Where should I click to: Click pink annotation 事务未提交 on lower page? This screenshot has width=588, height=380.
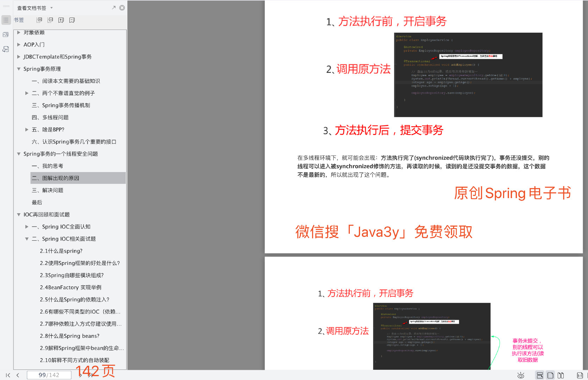(528, 350)
